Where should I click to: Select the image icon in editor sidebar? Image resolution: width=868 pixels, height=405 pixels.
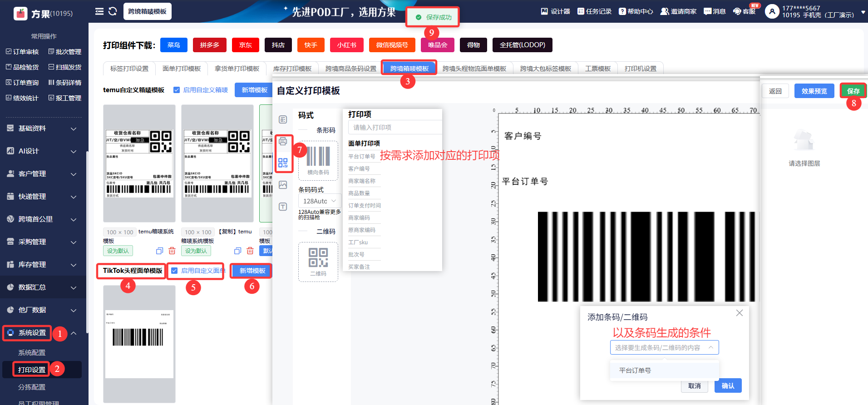click(283, 185)
